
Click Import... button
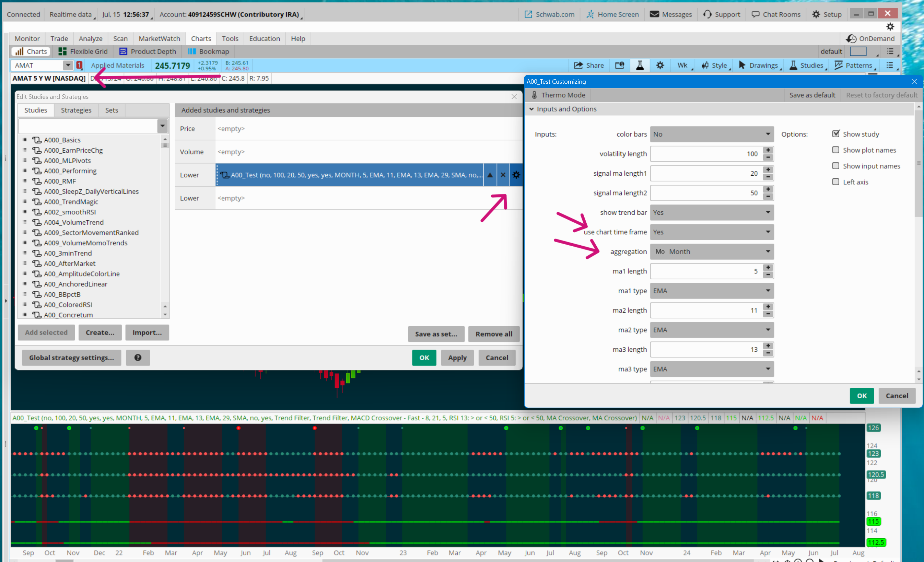coord(147,332)
